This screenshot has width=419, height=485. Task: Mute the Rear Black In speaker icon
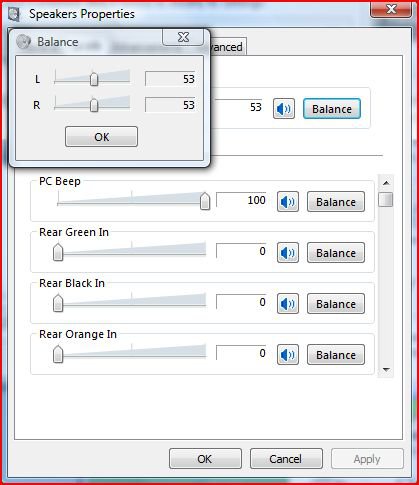(288, 304)
